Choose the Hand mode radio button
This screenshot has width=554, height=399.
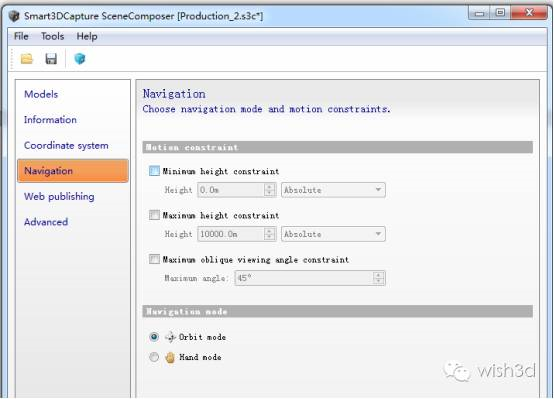point(154,357)
